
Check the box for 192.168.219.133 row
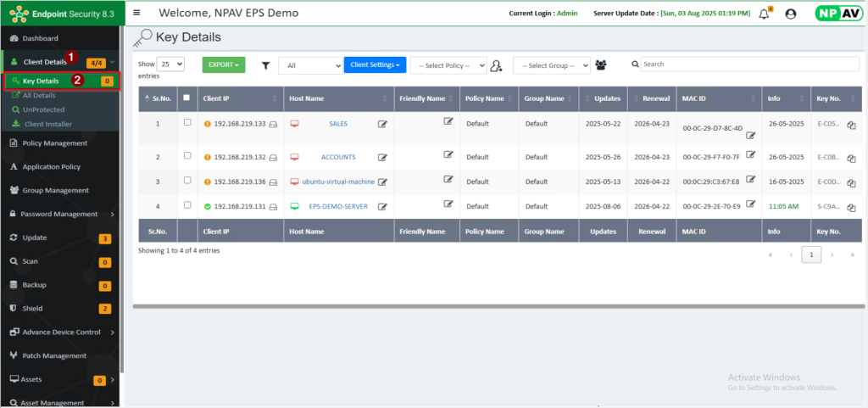coord(187,123)
